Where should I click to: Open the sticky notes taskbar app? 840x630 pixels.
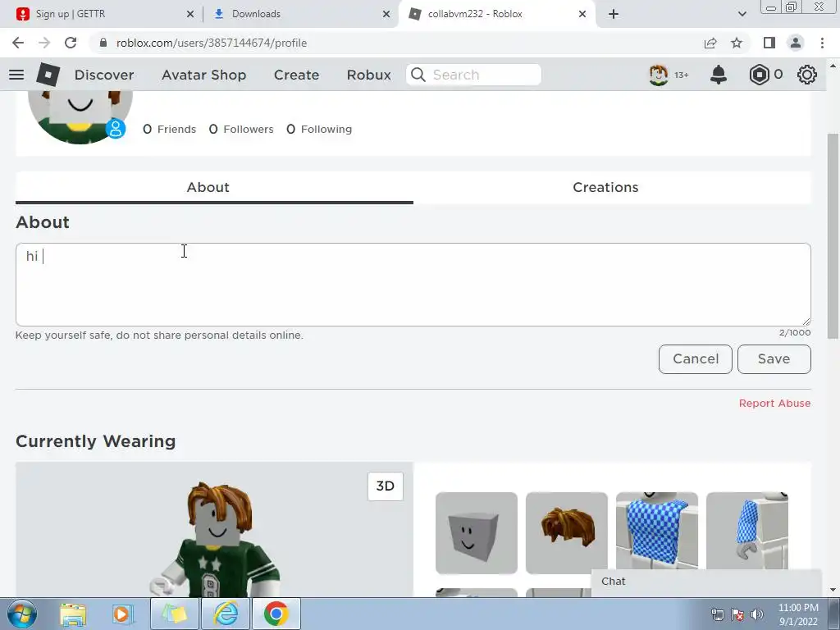pos(175,614)
